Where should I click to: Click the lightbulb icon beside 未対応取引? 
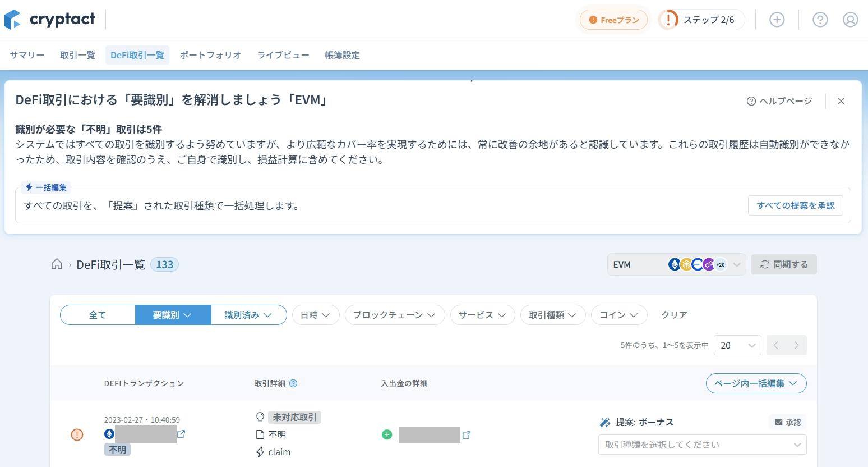[x=260, y=417]
